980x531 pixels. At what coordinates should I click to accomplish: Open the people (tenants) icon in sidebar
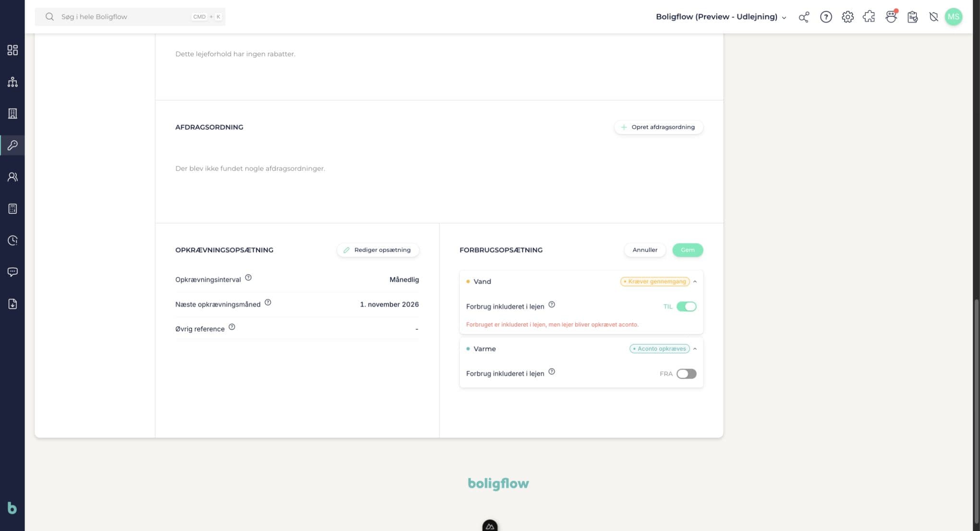tap(12, 177)
